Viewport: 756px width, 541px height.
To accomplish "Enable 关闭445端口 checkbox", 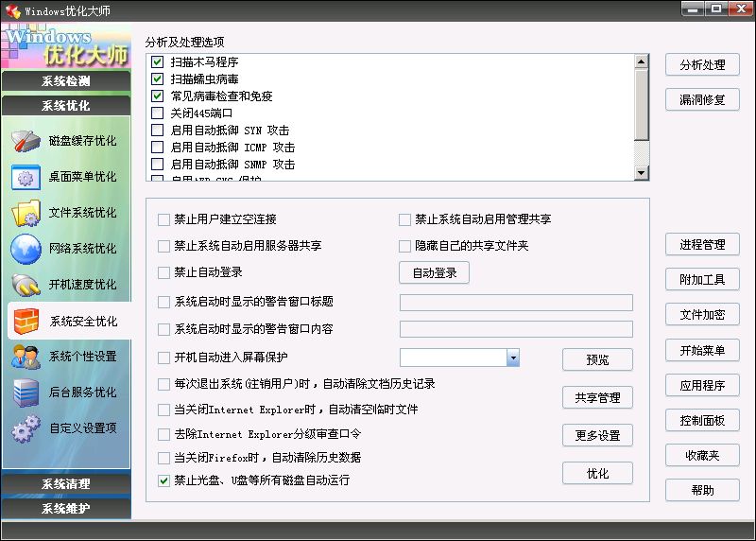I will (x=158, y=113).
